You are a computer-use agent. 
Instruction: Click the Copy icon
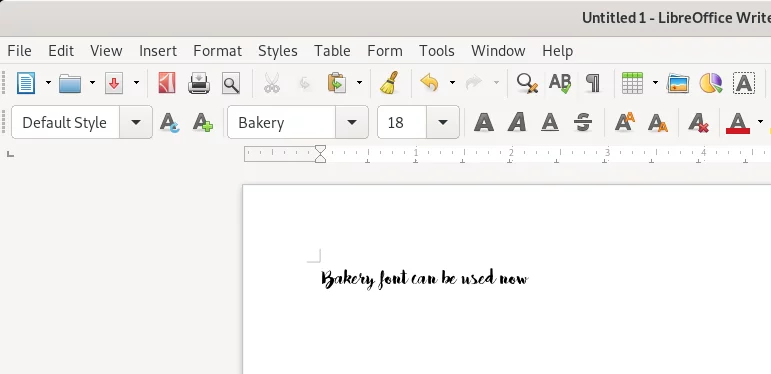click(305, 84)
